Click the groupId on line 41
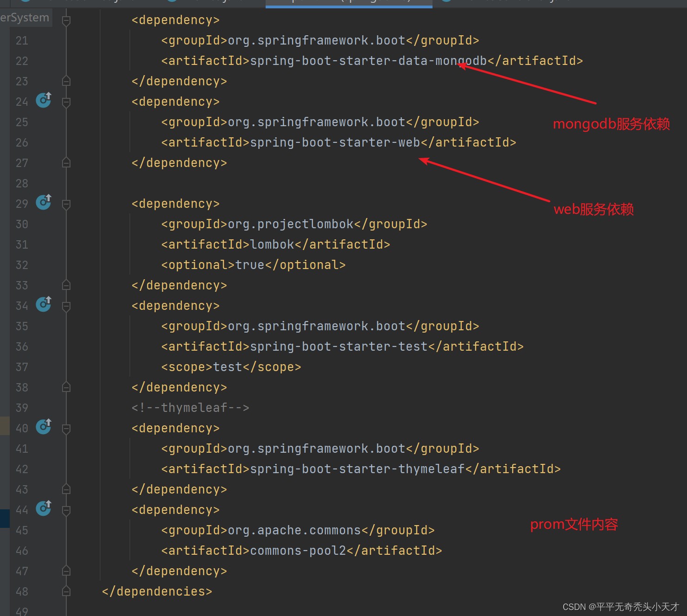The width and height of the screenshot is (687, 616). click(x=320, y=449)
